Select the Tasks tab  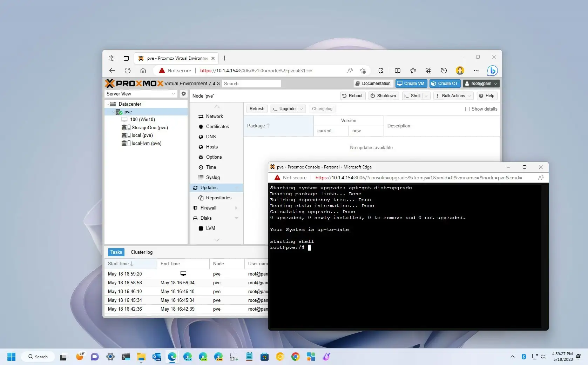click(116, 252)
